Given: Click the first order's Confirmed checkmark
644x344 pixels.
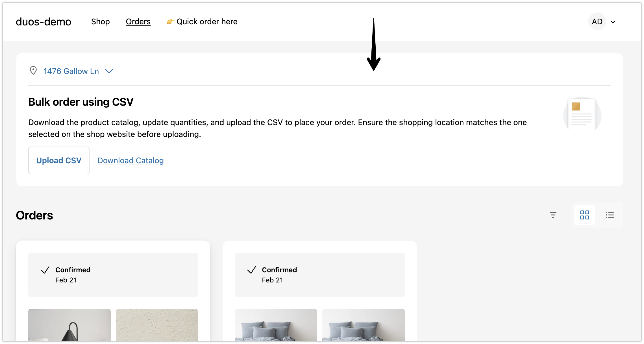Looking at the screenshot, I should coord(45,270).
